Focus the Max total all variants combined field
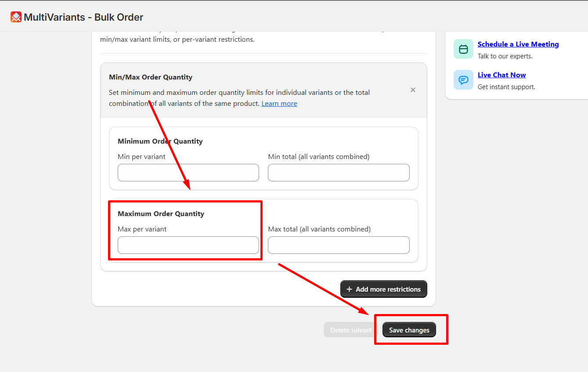This screenshot has height=372, width=588. [339, 245]
